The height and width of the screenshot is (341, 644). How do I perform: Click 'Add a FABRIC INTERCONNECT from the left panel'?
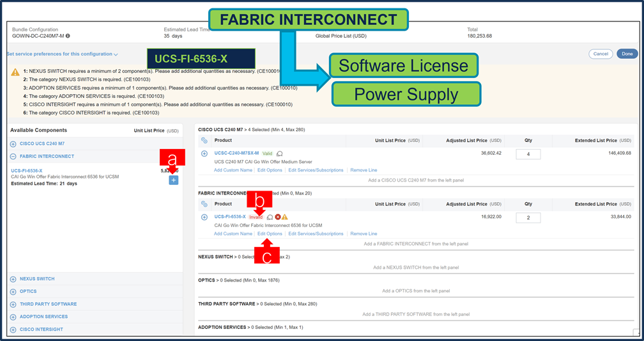(x=416, y=244)
